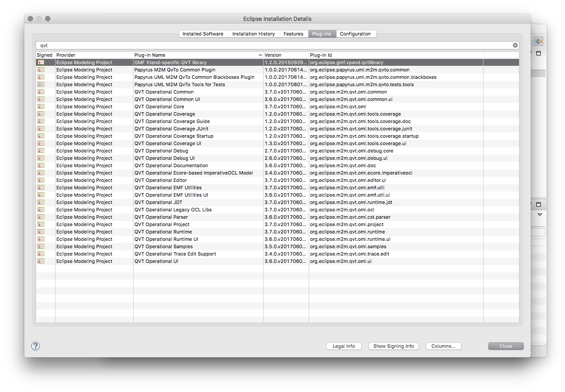Click signed icon for GMF Xtend-specific QVT library
Viewport: 565px width, 392px height.
pyautogui.click(x=41, y=62)
